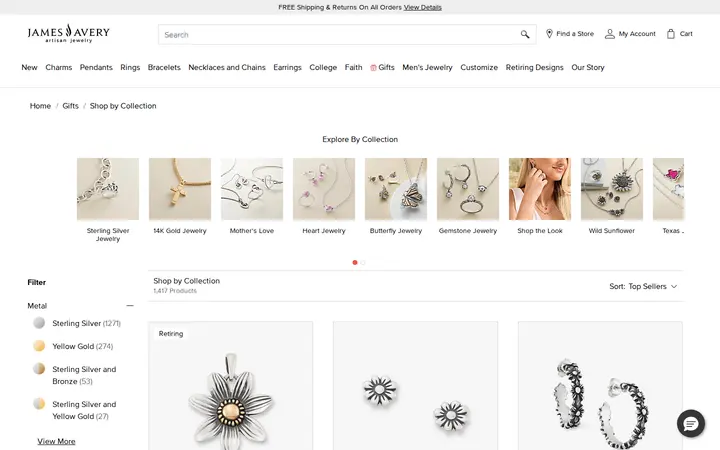Viewport: 720px width, 450px height.
Task: Open the Customize menu
Action: [x=479, y=68]
